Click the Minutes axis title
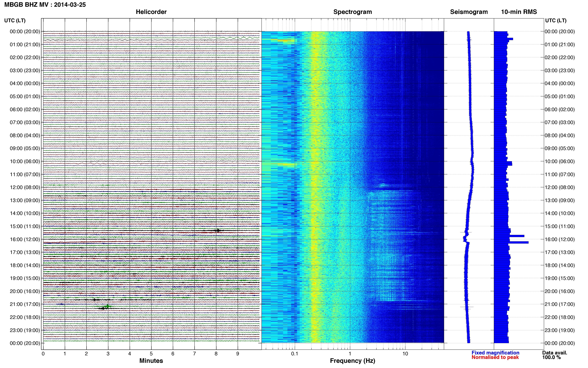The height and width of the screenshot is (368, 588). pyautogui.click(x=151, y=361)
